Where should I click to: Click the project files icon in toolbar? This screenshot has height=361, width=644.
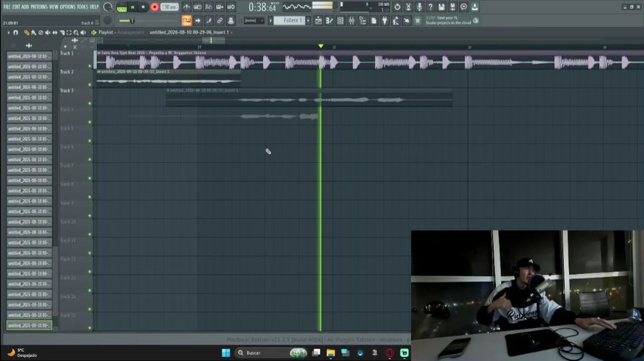tap(374, 21)
